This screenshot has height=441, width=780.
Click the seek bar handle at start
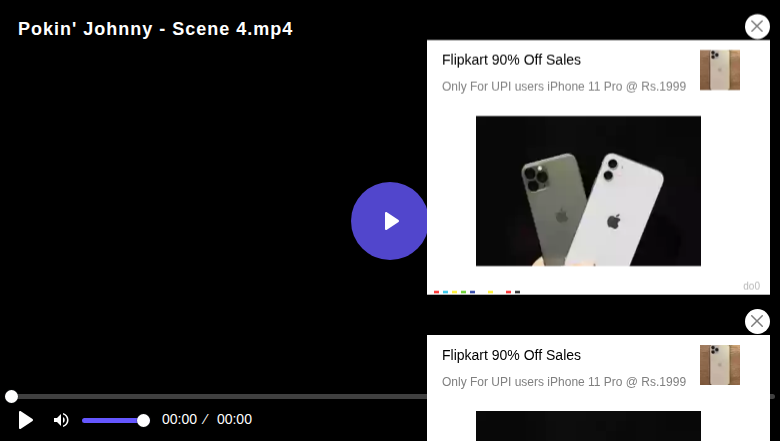coord(11,397)
